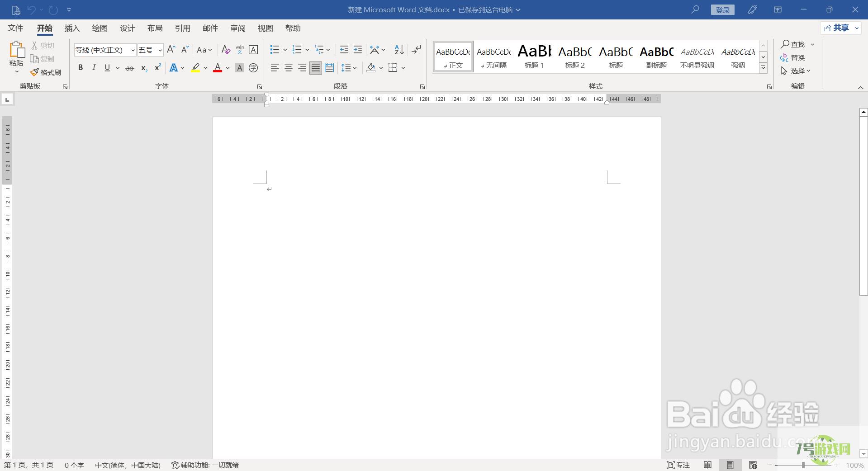Viewport: 868px width, 471px height.
Task: Align text right
Action: pos(302,68)
